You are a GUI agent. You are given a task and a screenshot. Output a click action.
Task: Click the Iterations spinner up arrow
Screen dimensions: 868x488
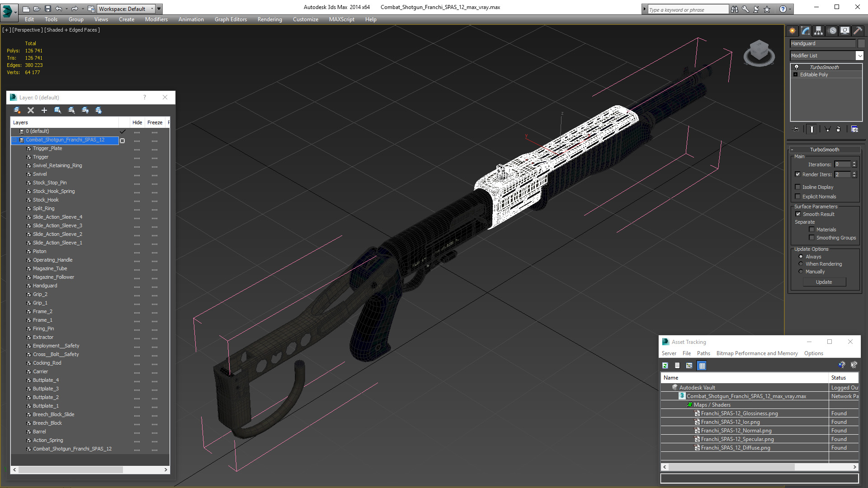[854, 163]
